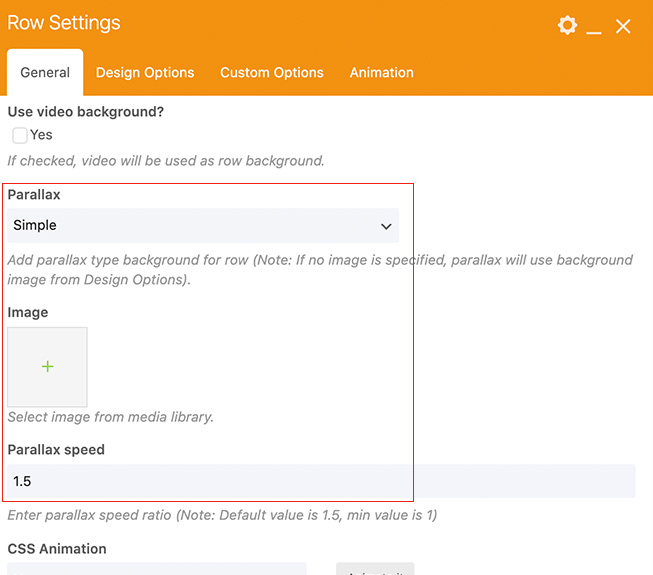Focus the Parallax speed field

pos(321,481)
